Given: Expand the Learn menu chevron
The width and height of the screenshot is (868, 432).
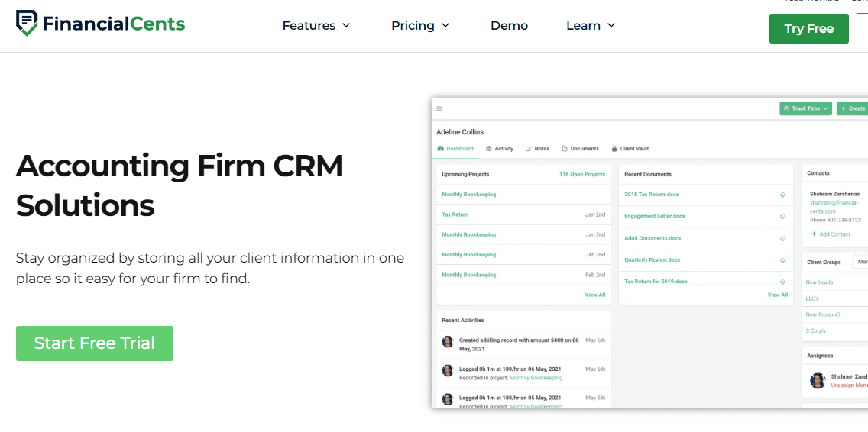Looking at the screenshot, I should [611, 25].
